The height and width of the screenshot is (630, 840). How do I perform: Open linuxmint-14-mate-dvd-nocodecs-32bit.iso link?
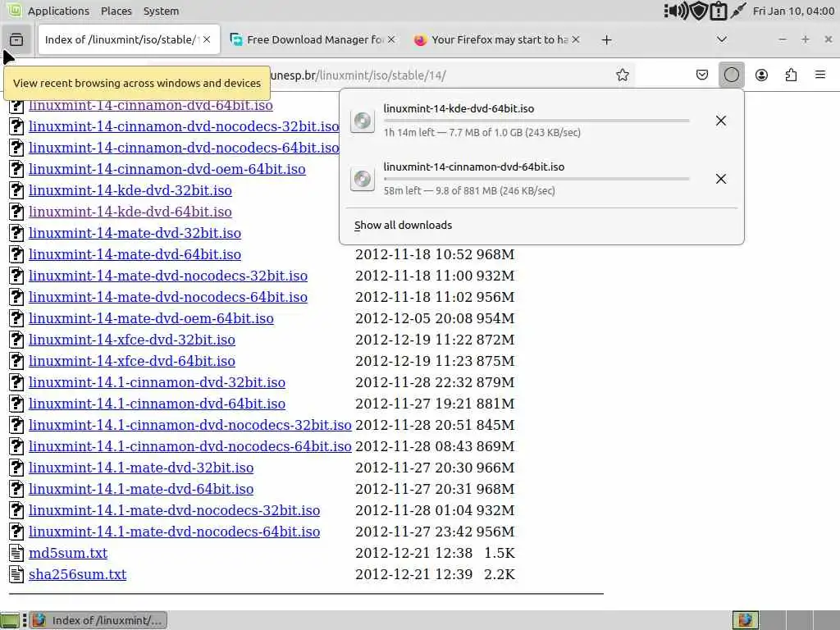coord(168,276)
